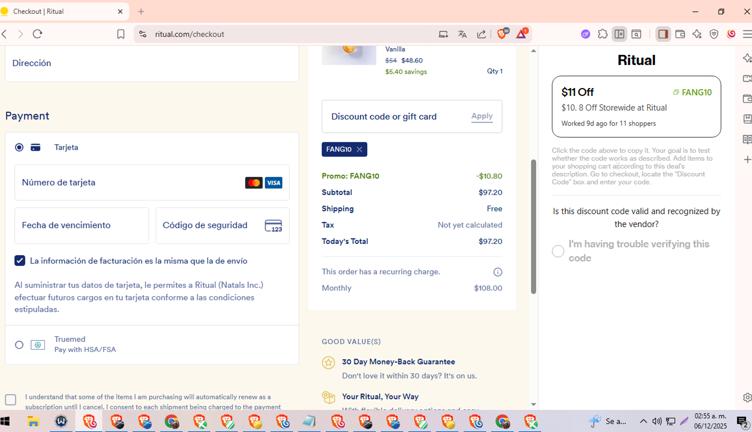Toggle the sidebar panel icon
This screenshot has height=432, width=752.
coord(663,34)
